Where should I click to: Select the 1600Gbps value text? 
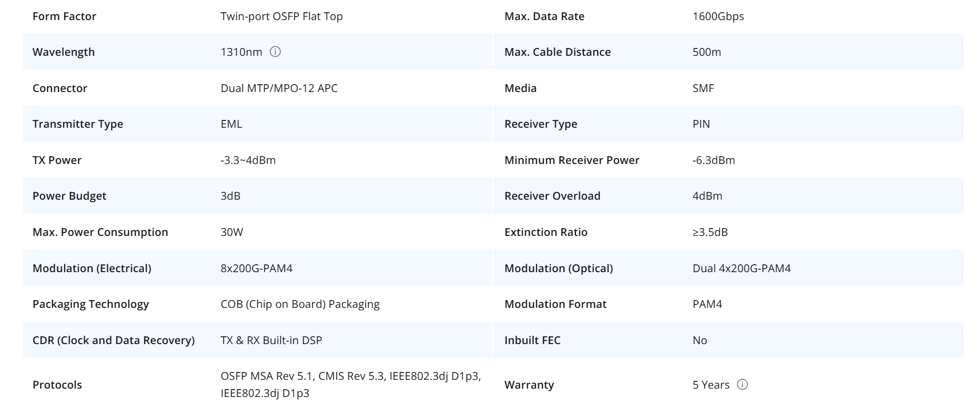(x=718, y=16)
